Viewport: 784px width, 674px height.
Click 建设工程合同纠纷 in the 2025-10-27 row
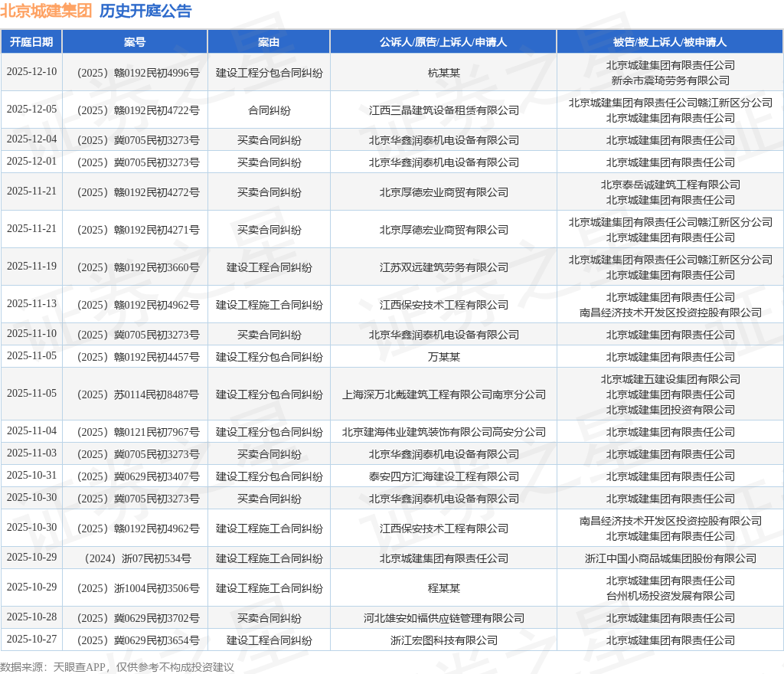coord(269,640)
